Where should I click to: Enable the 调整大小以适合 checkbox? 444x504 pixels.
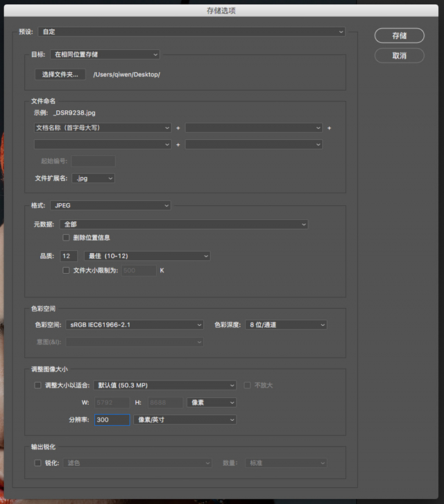37,385
